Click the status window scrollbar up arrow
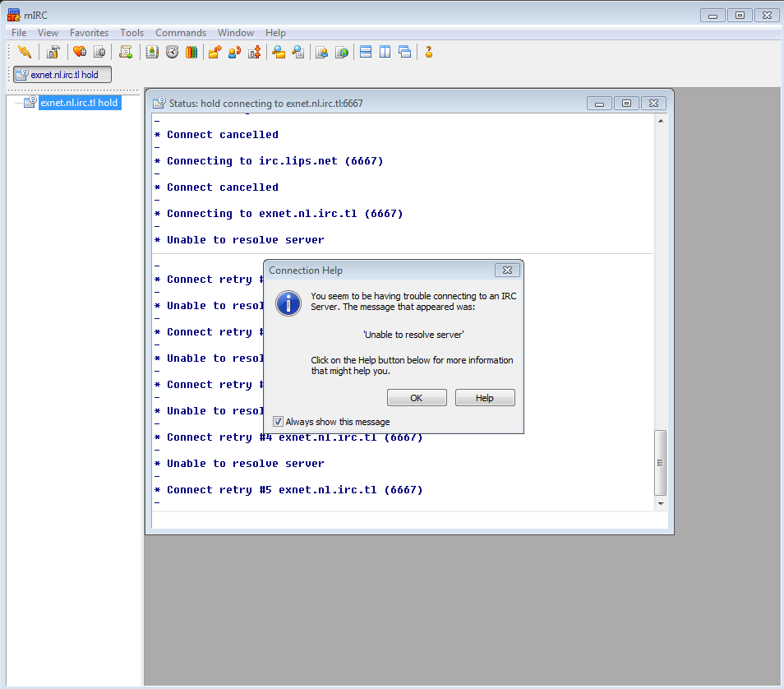 pos(661,121)
